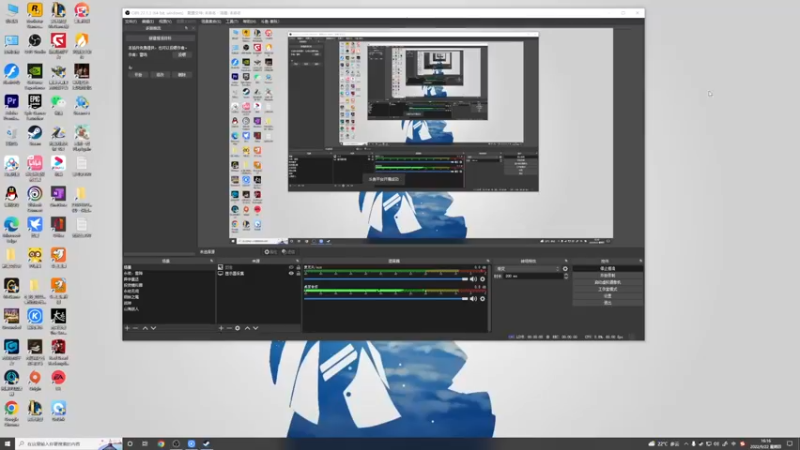800x450 pixels.
Task: Open the 工具(T) menu in OBS
Action: coord(232,21)
